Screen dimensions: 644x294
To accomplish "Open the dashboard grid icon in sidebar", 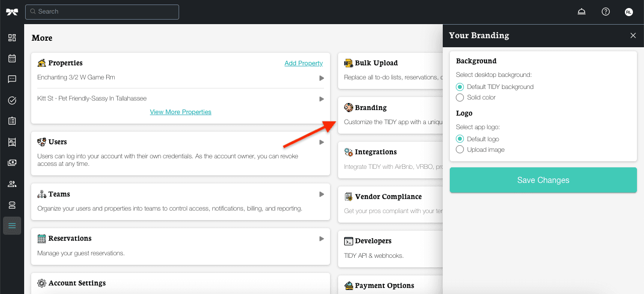I will (x=12, y=38).
